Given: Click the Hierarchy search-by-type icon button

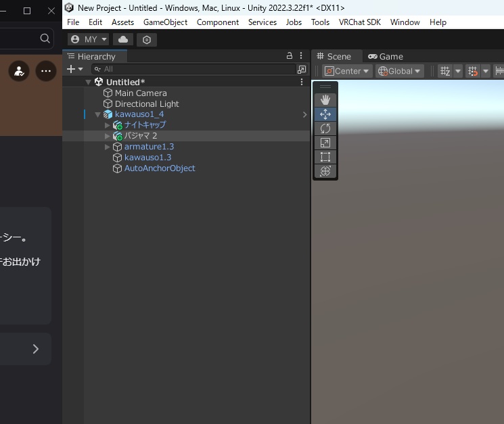Looking at the screenshot, I should tap(302, 69).
